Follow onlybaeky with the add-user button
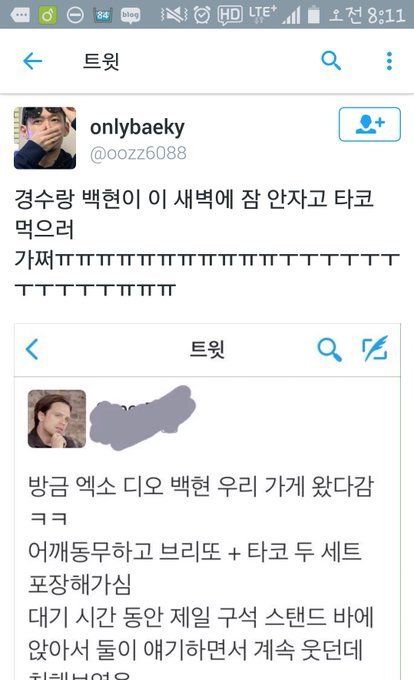This screenshot has height=680, width=414. pyautogui.click(x=369, y=124)
